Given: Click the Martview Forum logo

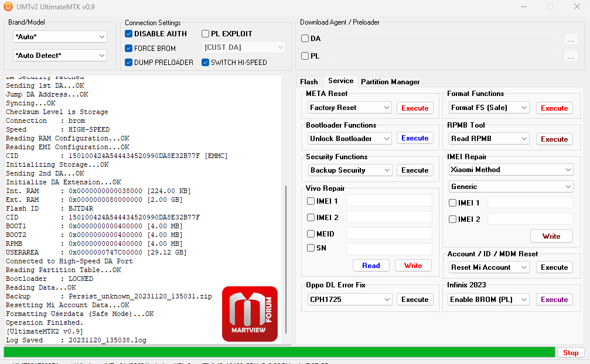Looking at the screenshot, I should pyautogui.click(x=250, y=314).
